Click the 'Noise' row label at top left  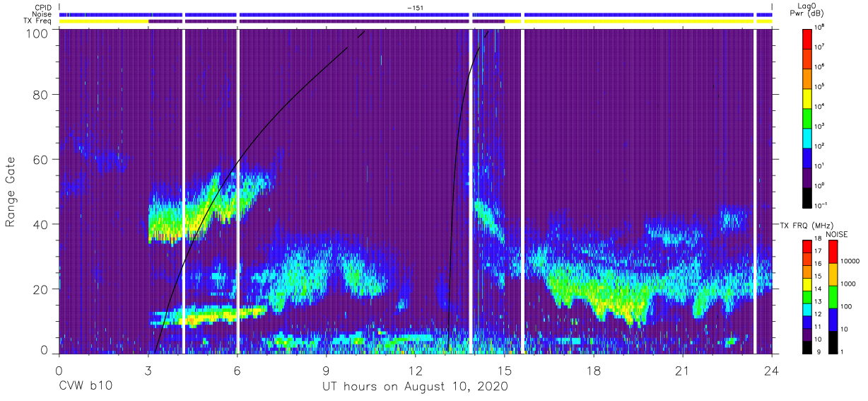[x=42, y=14]
